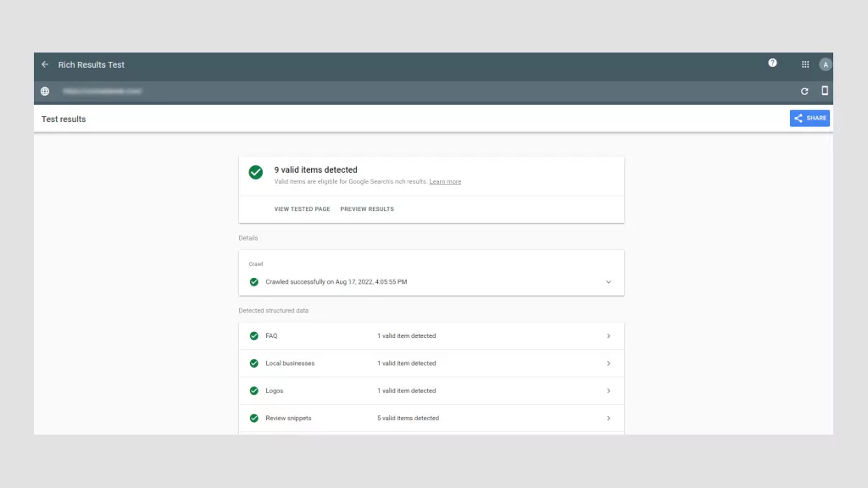Image resolution: width=868 pixels, height=488 pixels.
Task: Click the reload test icon
Action: [x=804, y=91]
